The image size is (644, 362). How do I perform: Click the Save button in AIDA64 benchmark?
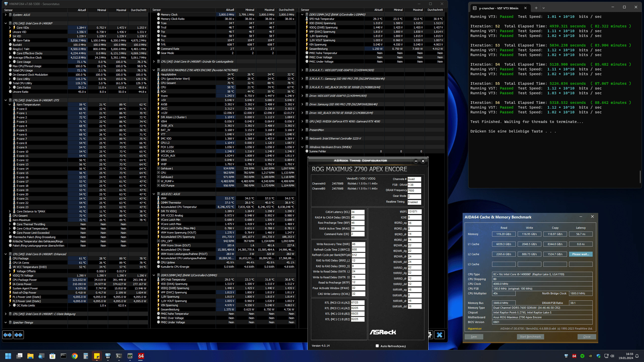click(x=474, y=337)
